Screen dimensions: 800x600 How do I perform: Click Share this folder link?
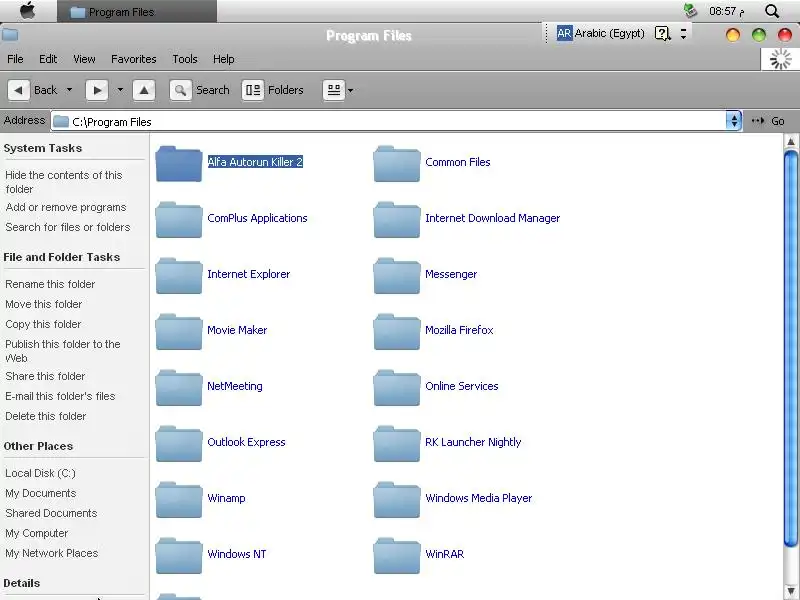click(45, 376)
